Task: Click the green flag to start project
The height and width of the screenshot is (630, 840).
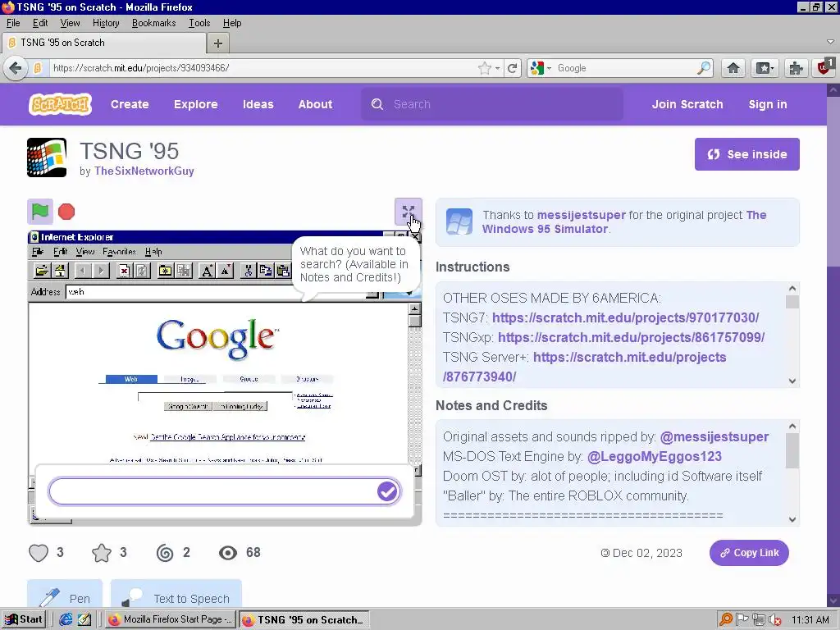Action: click(40, 212)
